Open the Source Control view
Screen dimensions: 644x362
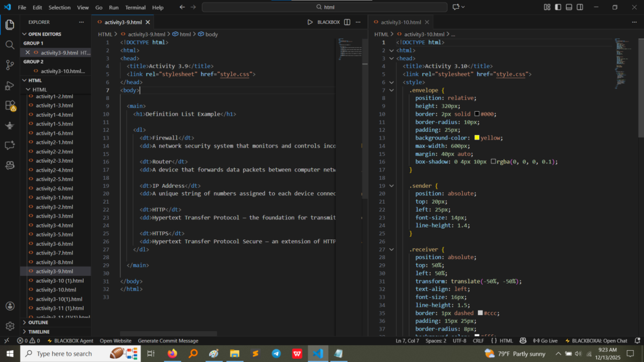[10, 65]
